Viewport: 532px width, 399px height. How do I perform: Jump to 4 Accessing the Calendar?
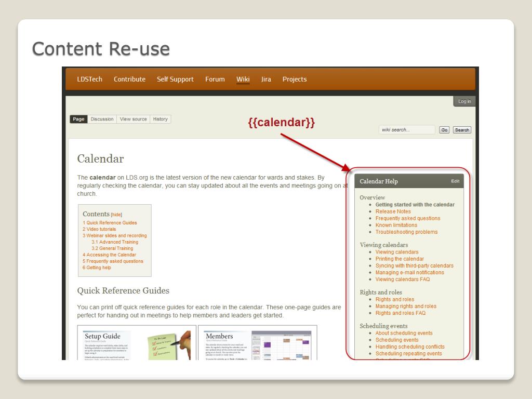click(109, 255)
